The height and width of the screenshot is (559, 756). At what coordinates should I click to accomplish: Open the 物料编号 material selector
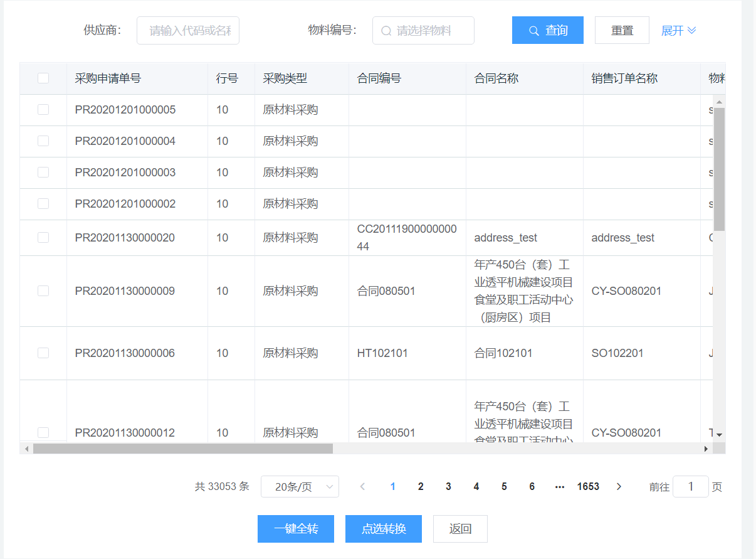coord(429,31)
